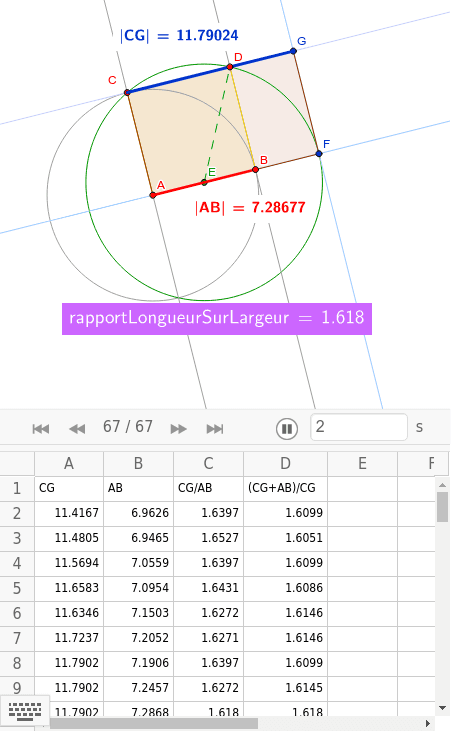Viewport: 452px width, 733px height.
Task: Select point E on segment AB
Action: (204, 182)
